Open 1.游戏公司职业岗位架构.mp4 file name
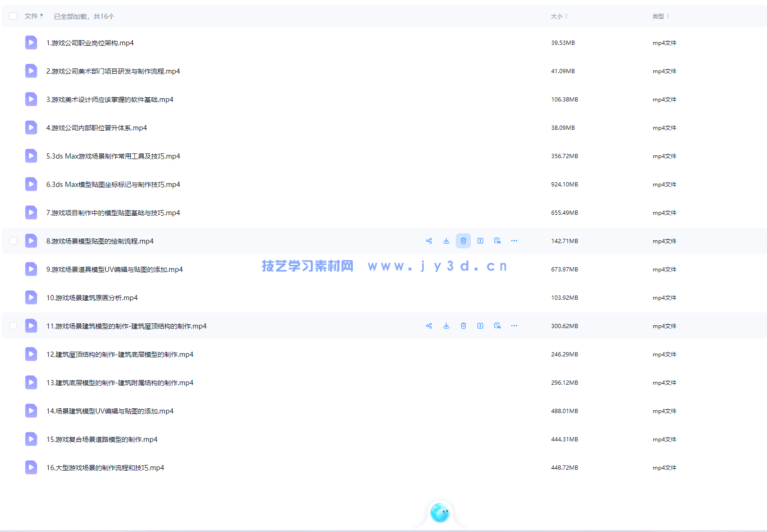The image size is (767, 532). pyautogui.click(x=90, y=43)
